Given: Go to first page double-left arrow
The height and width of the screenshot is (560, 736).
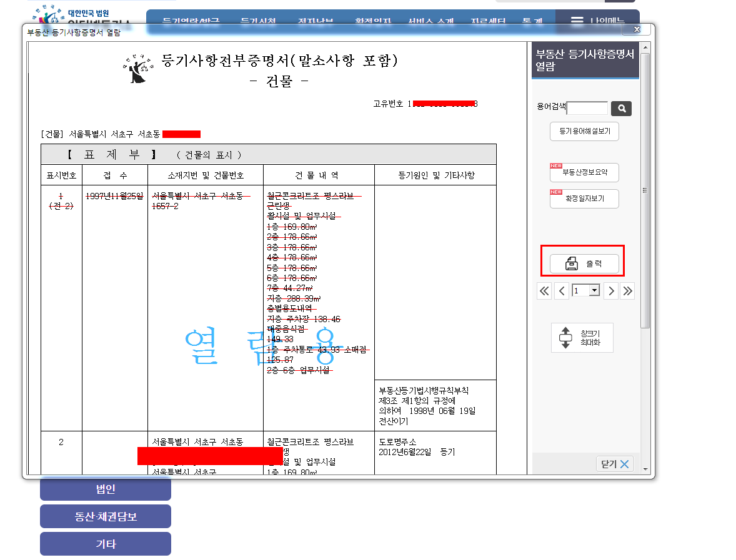Looking at the screenshot, I should click(544, 292).
